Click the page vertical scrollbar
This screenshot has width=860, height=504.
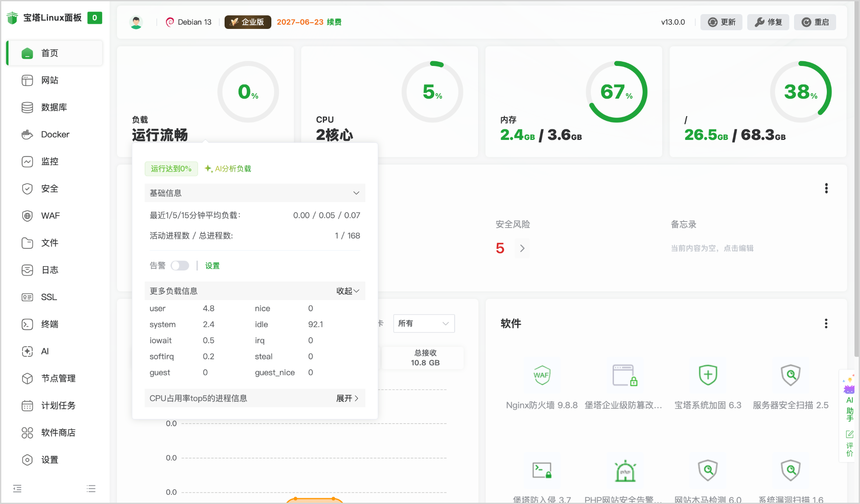click(857, 179)
